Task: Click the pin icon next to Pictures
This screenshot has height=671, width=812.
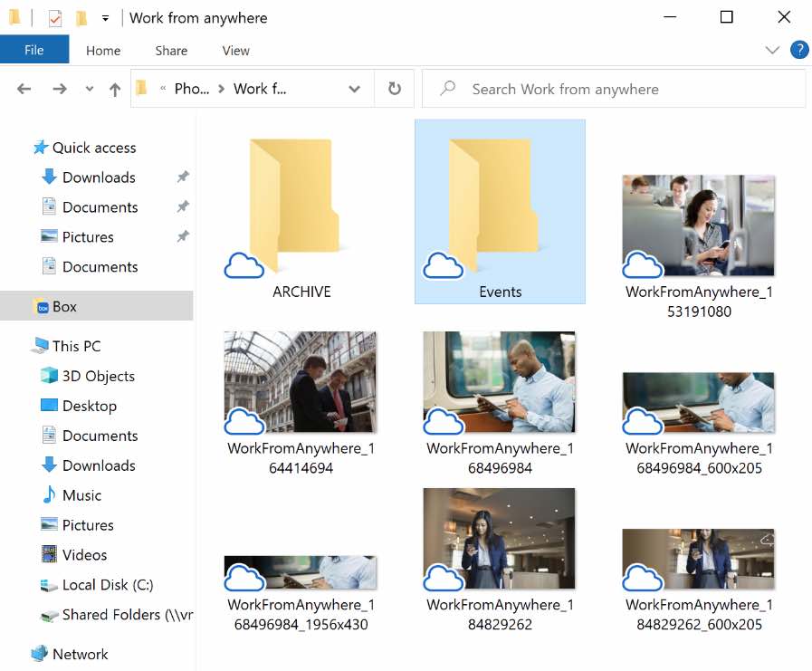Action: click(x=183, y=236)
